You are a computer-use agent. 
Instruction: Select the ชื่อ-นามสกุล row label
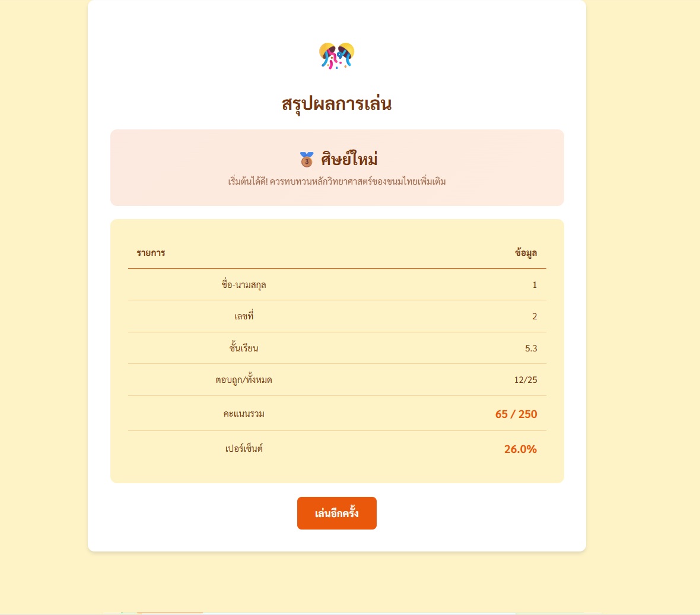[244, 285]
